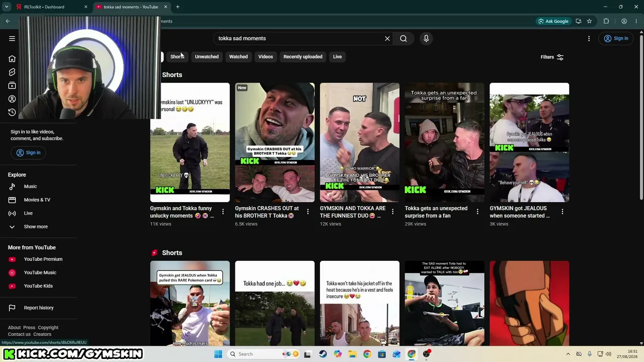Select the Videos filter chip

click(x=266, y=57)
